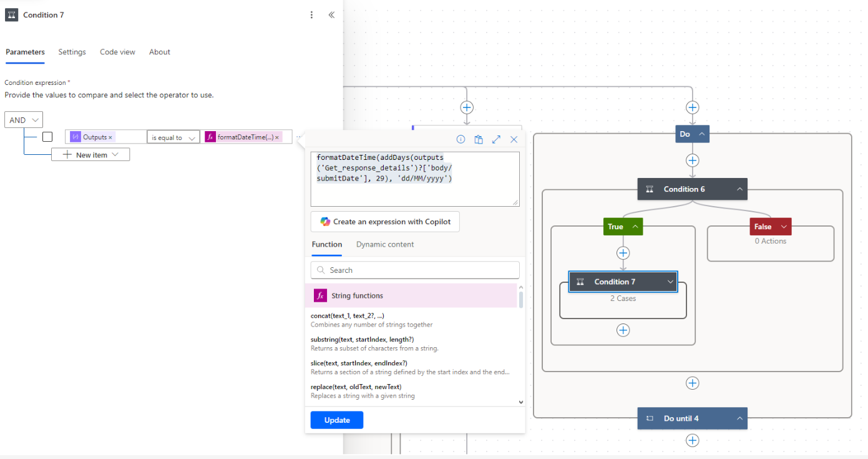Click the plus icon above the Do block

692,107
